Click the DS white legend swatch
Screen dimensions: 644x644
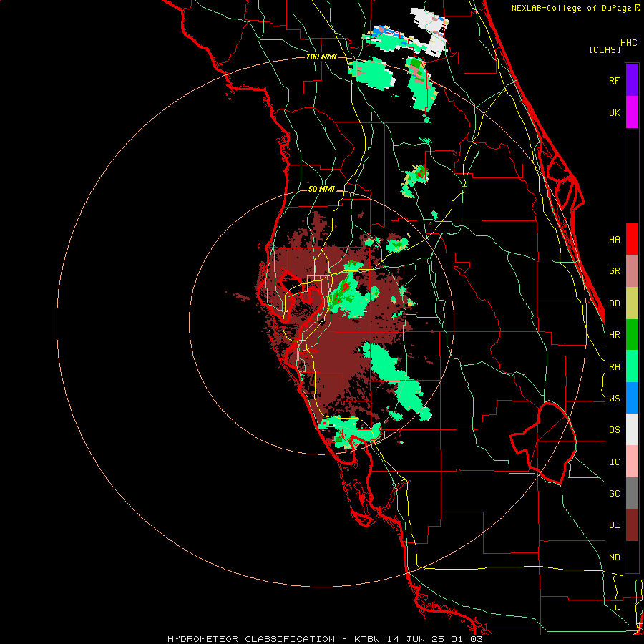(632, 429)
